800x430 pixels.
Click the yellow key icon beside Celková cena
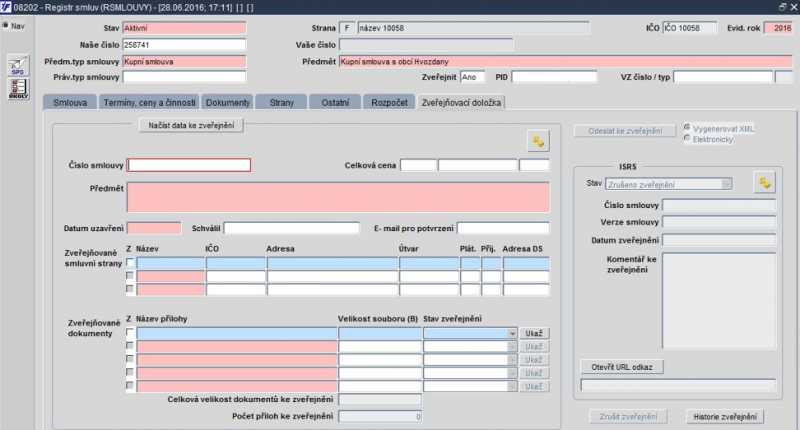tap(538, 141)
